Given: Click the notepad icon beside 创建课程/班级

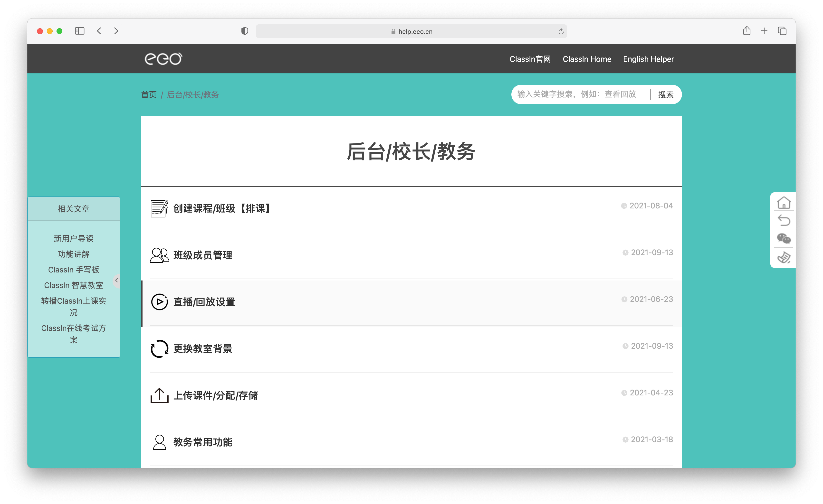Looking at the screenshot, I should pyautogui.click(x=159, y=208).
